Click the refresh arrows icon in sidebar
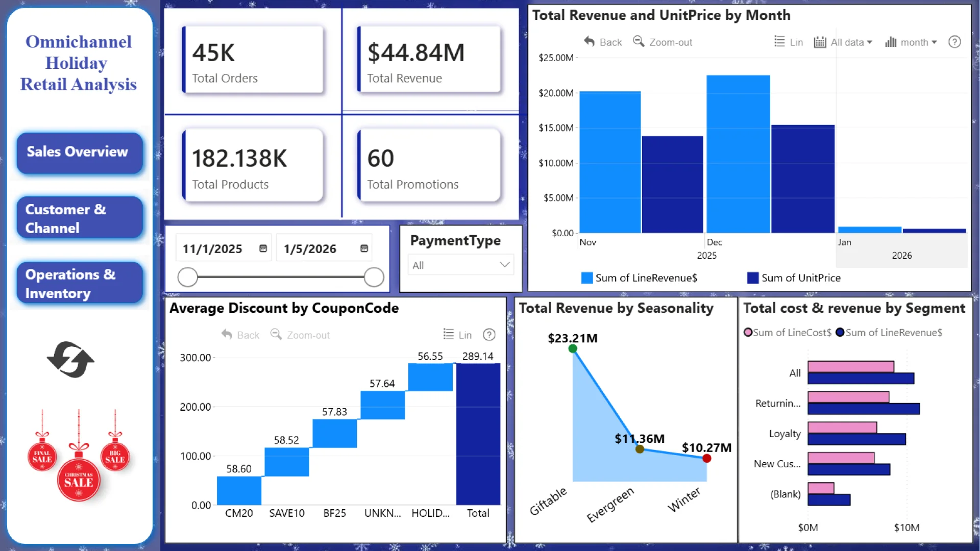The height and width of the screenshot is (551, 980). (70, 360)
